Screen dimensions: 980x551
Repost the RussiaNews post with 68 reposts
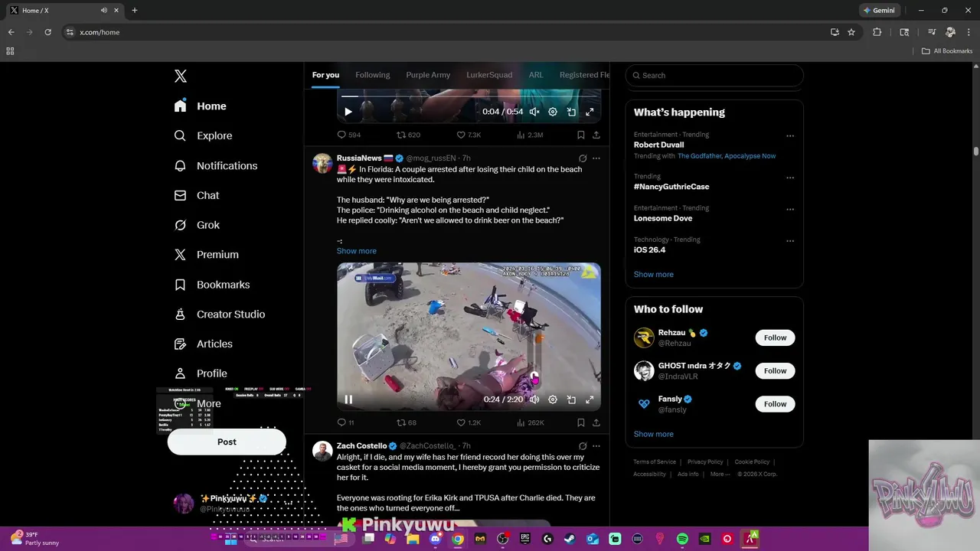(407, 422)
